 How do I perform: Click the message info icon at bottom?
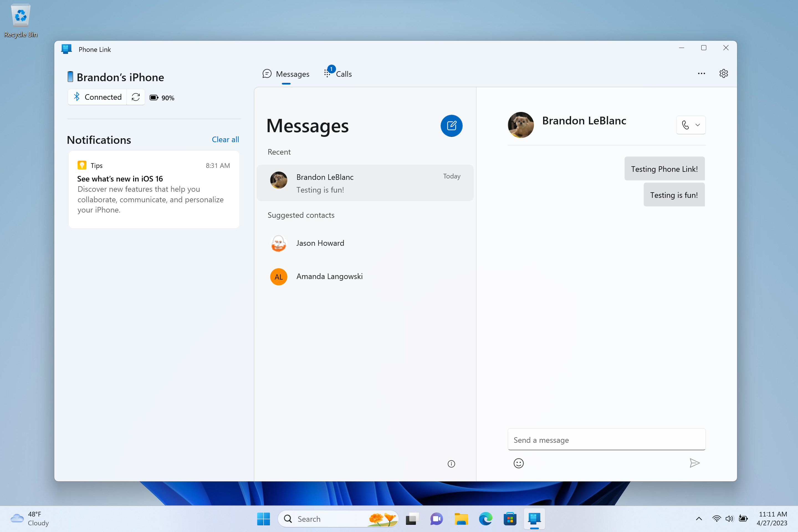coord(452,464)
